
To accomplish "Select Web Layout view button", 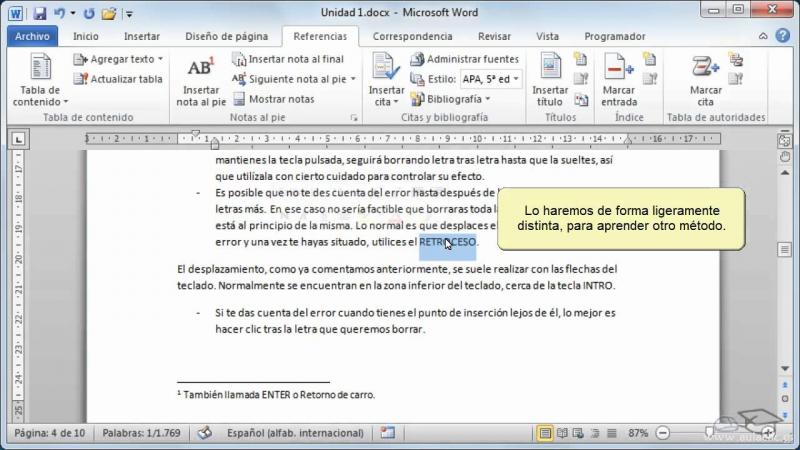I will [x=578, y=434].
